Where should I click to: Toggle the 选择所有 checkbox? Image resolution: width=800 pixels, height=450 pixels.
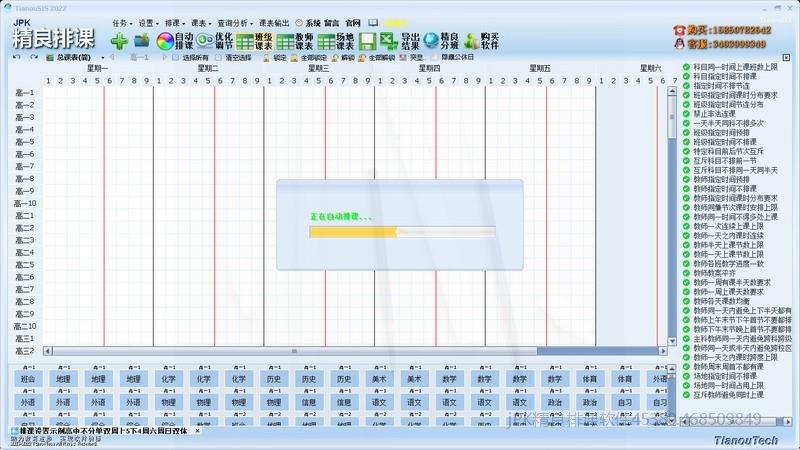(x=176, y=58)
